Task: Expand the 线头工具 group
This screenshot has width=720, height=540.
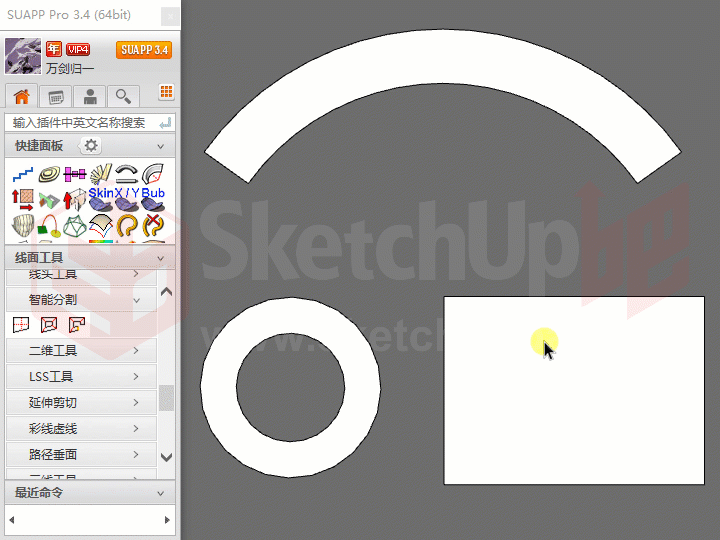Action: 81,275
